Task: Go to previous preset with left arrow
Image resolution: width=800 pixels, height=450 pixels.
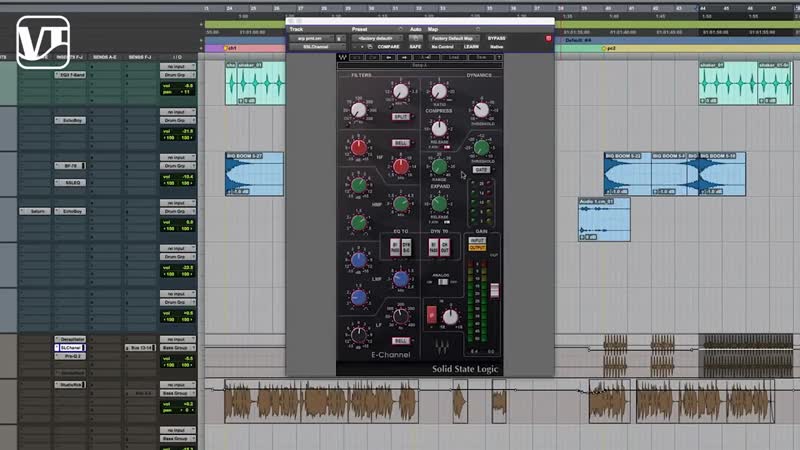Action: point(388,57)
